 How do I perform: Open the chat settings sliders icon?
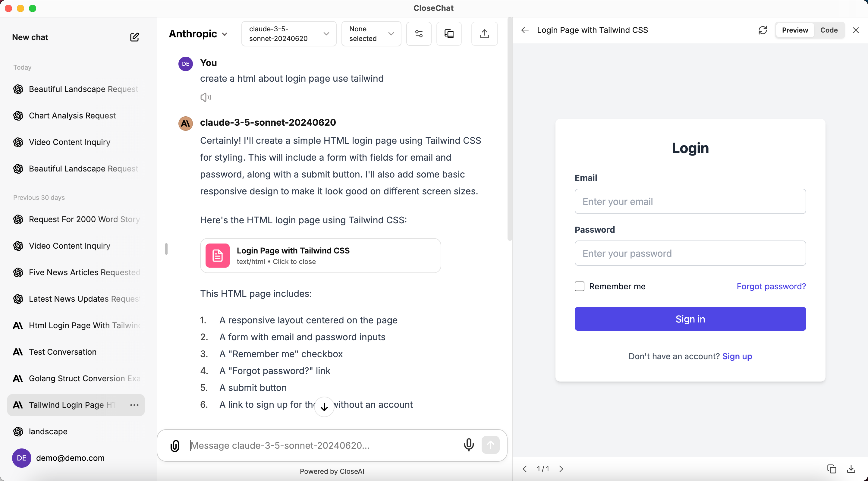[419, 34]
